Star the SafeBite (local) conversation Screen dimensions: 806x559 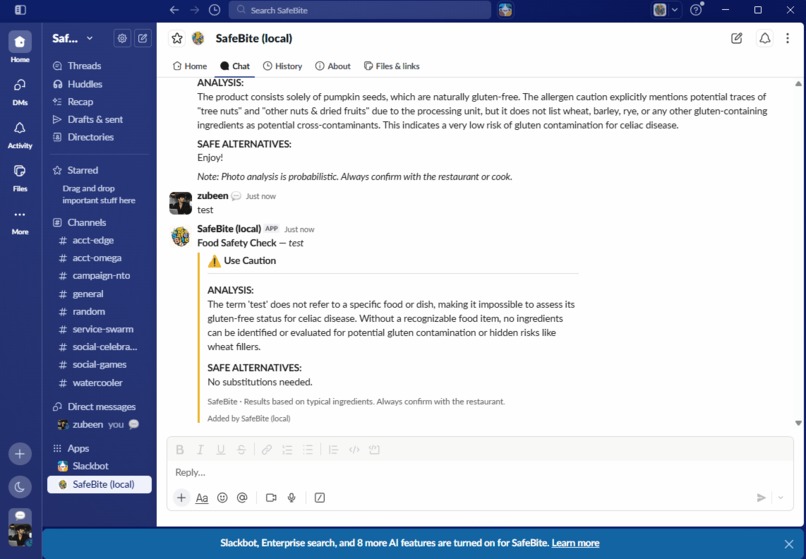coord(177,38)
